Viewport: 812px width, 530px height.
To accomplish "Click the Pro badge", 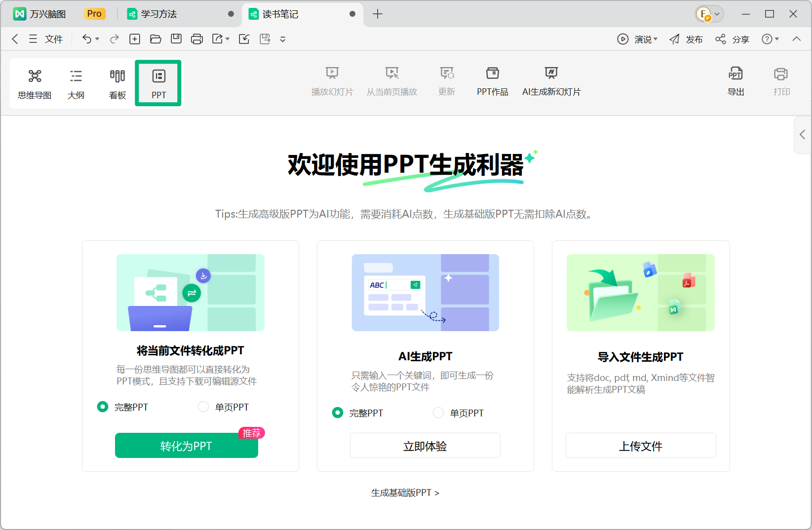I will click(94, 14).
